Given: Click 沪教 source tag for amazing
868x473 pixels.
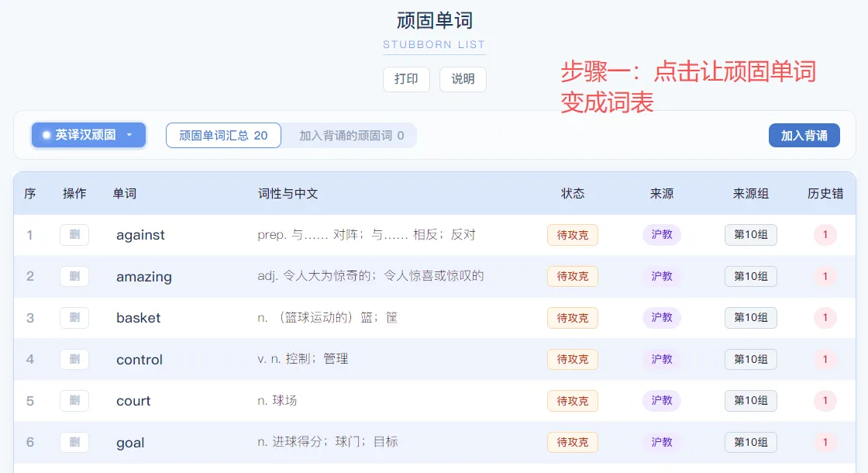Looking at the screenshot, I should [662, 276].
